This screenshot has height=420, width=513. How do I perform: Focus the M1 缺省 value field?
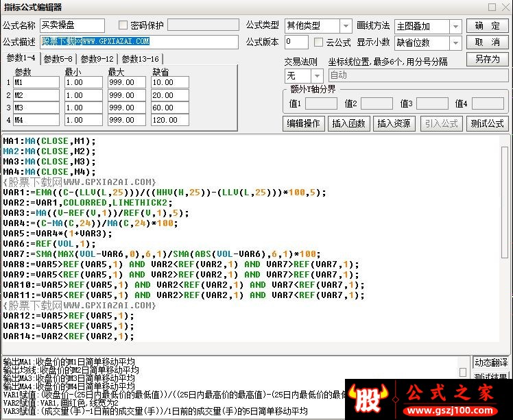pyautogui.click(x=169, y=83)
